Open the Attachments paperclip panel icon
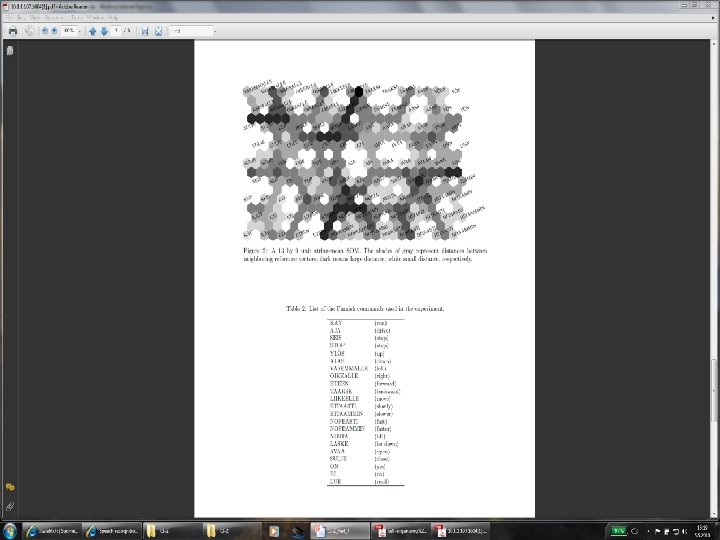This screenshot has width=720, height=540. point(10,506)
